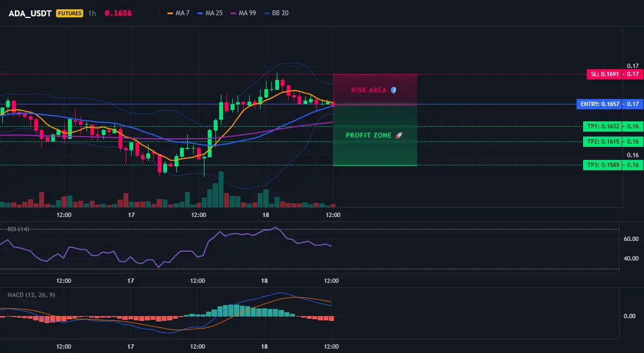Toggle the BB 20 indicator legend label
The image size is (644, 353).
[x=280, y=13]
